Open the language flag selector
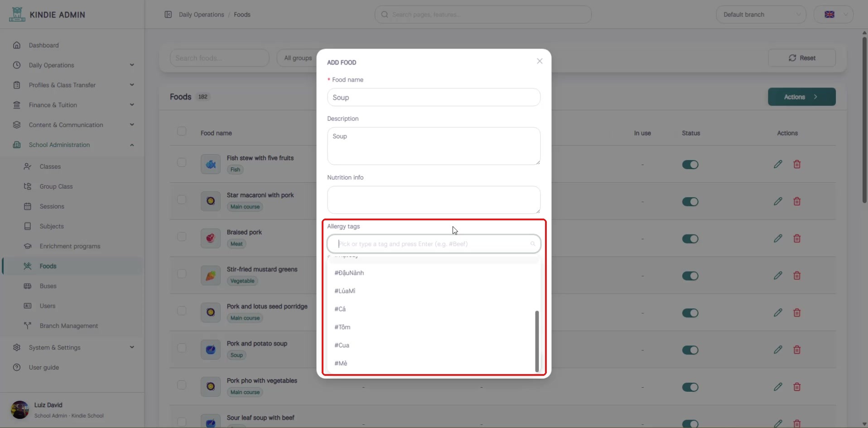The width and height of the screenshot is (868, 428). [833, 15]
